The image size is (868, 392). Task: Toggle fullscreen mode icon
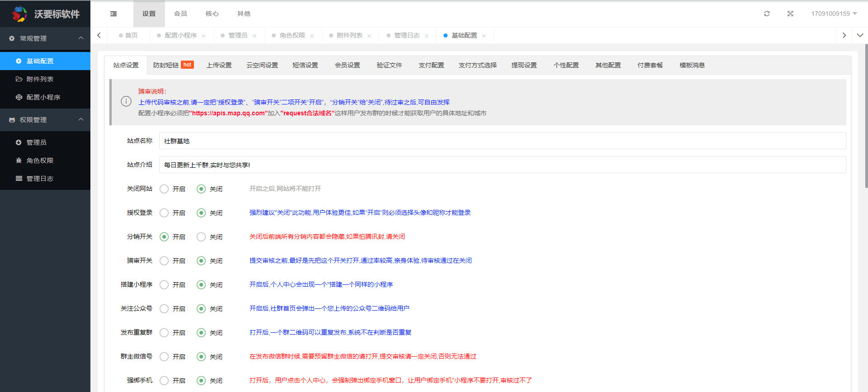click(790, 14)
